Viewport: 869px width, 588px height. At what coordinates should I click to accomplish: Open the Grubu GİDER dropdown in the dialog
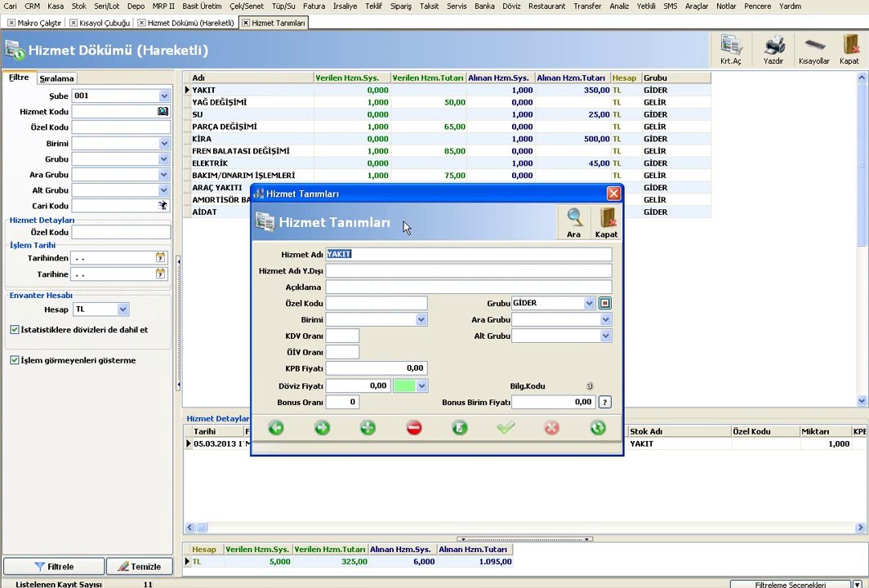pyautogui.click(x=589, y=303)
